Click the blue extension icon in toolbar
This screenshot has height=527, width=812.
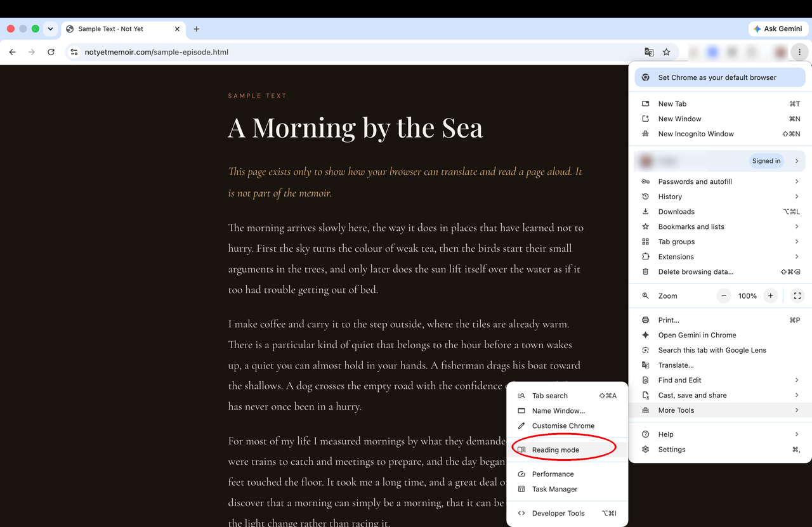(x=712, y=52)
